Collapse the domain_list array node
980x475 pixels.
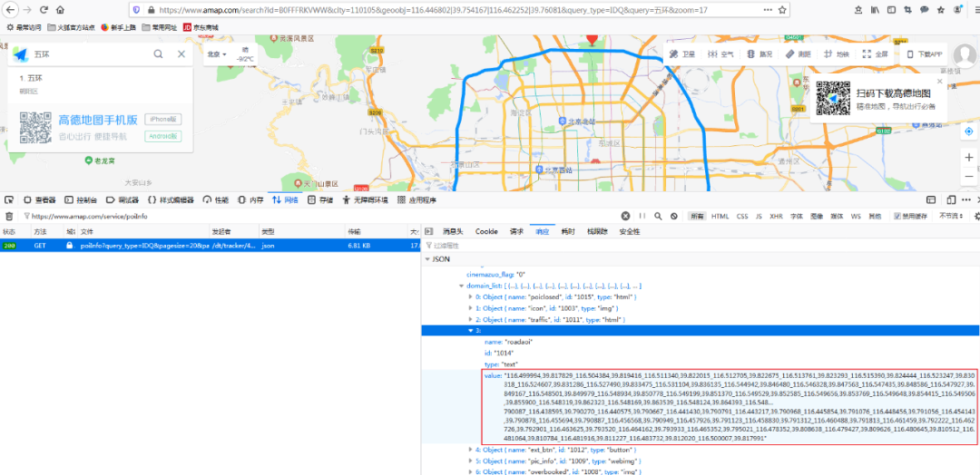[462, 286]
